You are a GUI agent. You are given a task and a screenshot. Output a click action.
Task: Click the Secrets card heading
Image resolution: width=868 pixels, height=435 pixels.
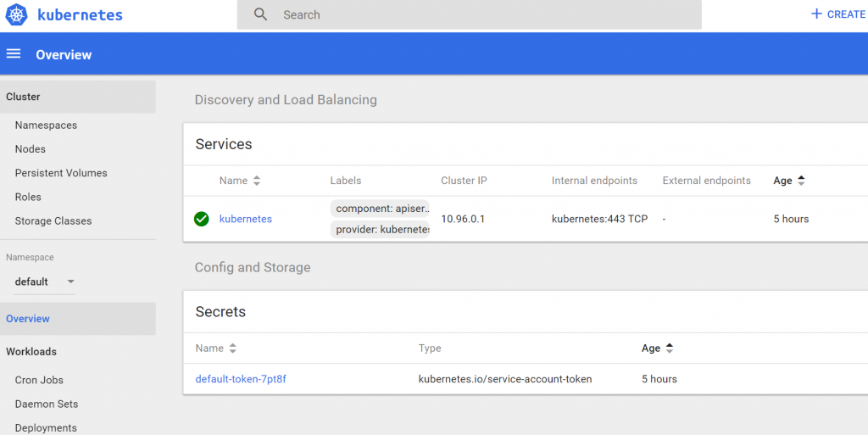coord(220,311)
